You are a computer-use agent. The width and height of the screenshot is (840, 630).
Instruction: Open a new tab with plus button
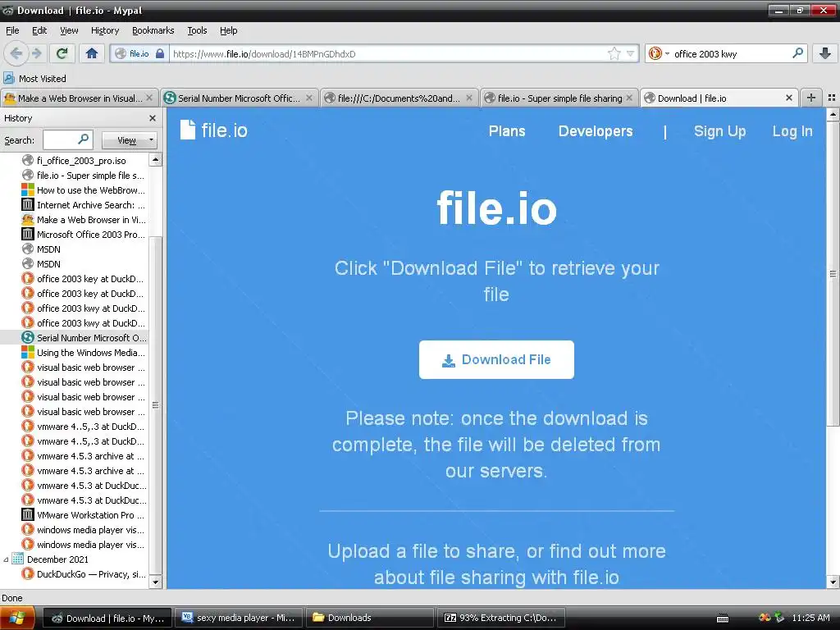(811, 98)
